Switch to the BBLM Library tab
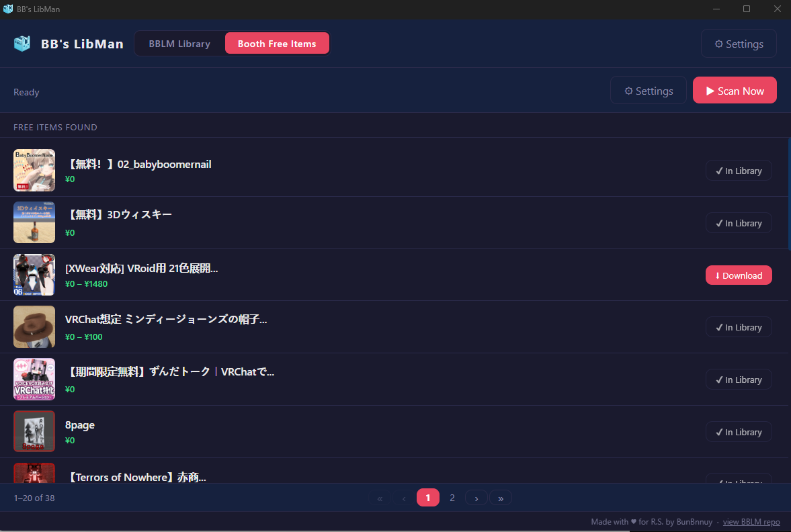Viewport: 791px width, 532px height. click(179, 44)
